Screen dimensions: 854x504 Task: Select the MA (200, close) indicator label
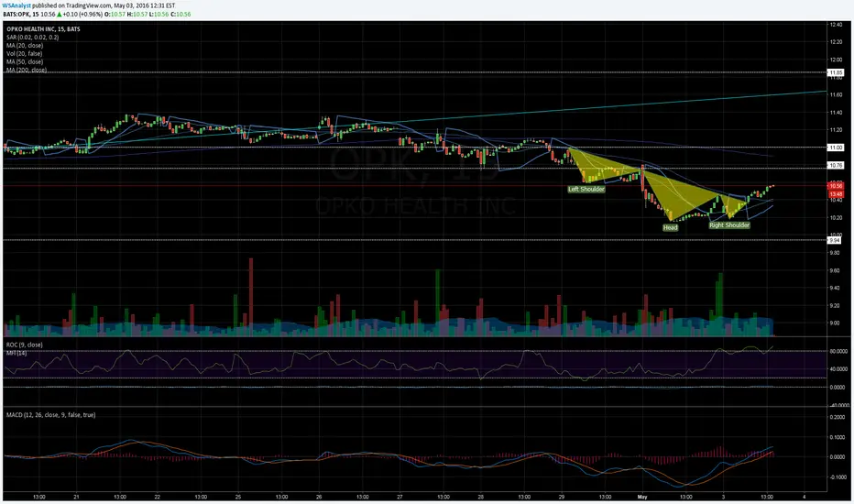[x=27, y=70]
